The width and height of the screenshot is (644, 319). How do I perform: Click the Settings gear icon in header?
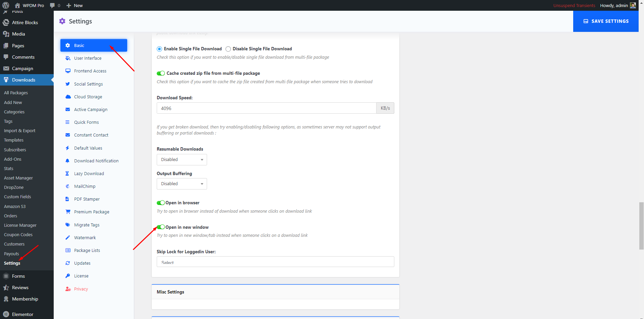62,21
